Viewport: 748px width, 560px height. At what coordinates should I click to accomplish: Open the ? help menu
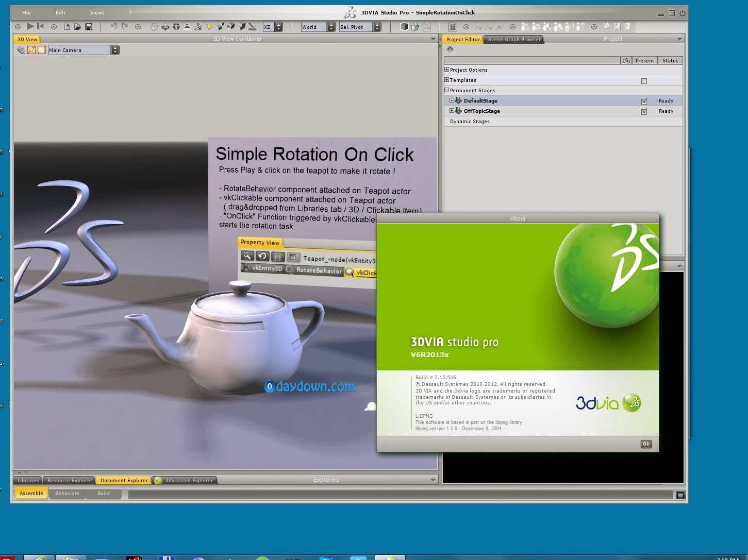[x=130, y=12]
